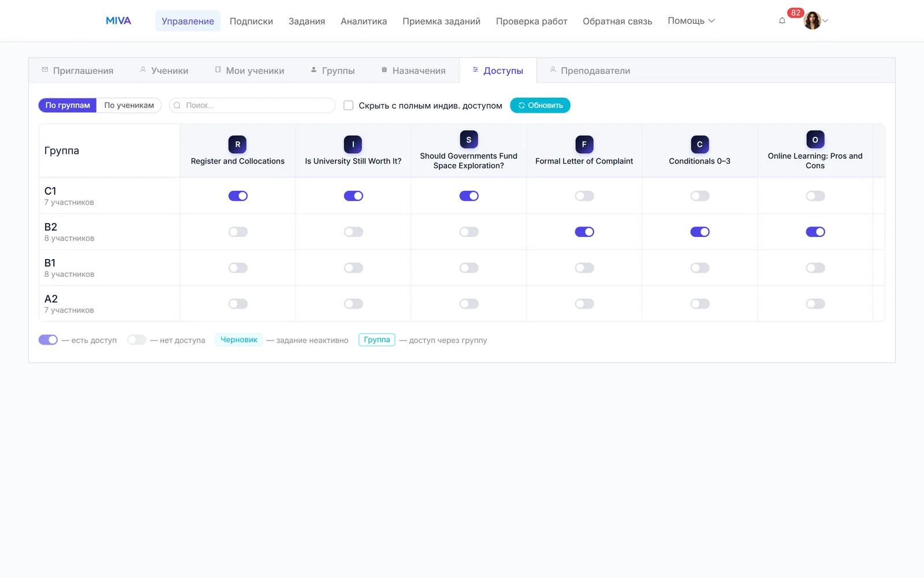This screenshot has width=924, height=578.
Task: Open the user avatar profile picture
Action: point(812,21)
